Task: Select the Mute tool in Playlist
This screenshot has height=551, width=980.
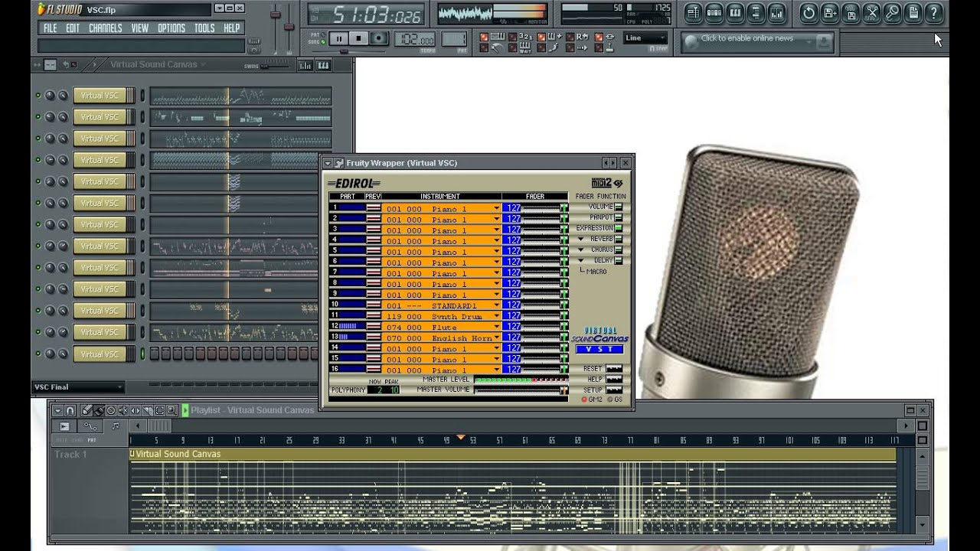Action: tap(123, 410)
